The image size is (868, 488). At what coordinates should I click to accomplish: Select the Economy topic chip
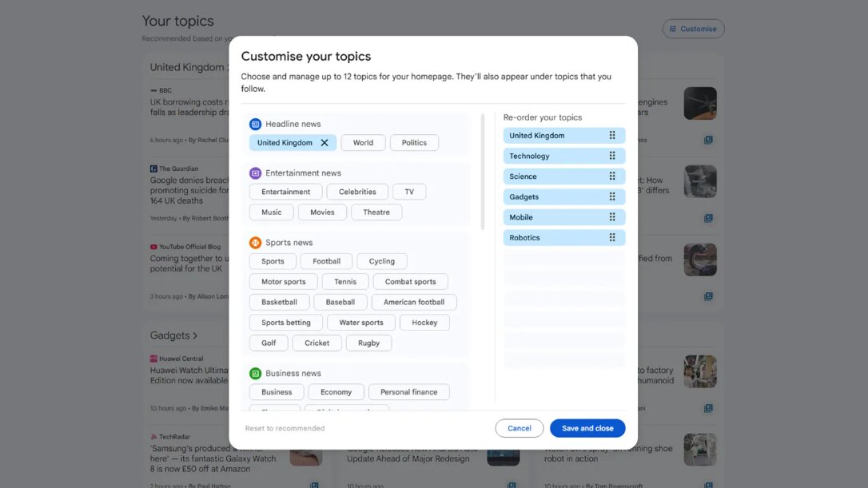[x=336, y=392]
